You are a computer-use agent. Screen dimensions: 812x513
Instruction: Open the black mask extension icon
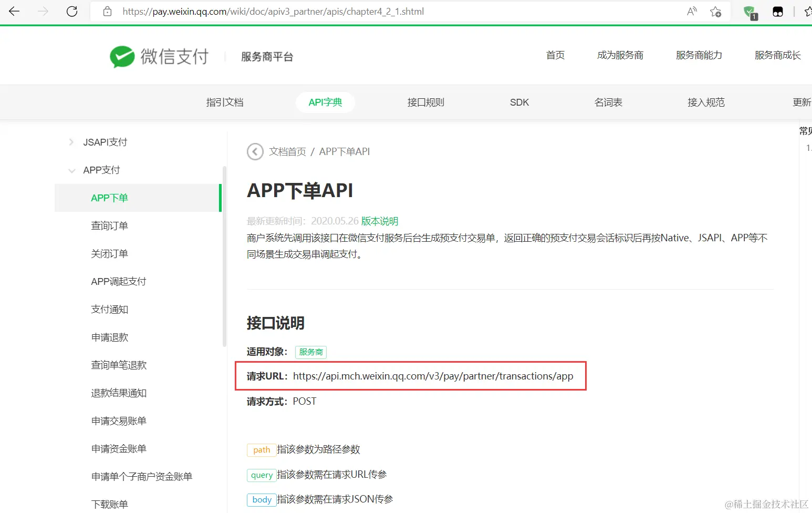(x=778, y=12)
